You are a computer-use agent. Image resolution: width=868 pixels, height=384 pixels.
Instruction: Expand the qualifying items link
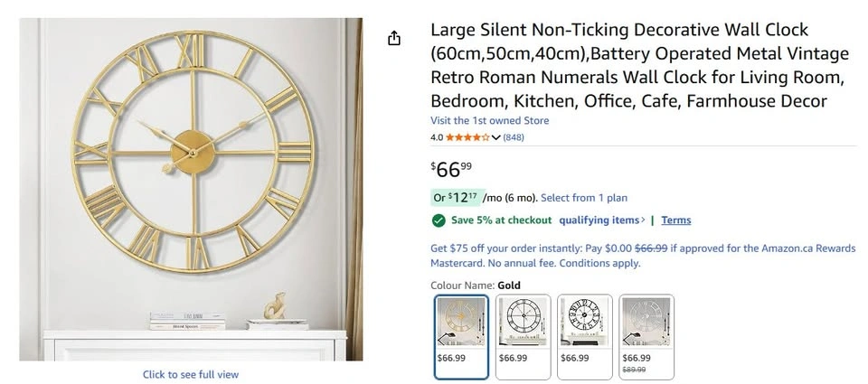pos(601,220)
